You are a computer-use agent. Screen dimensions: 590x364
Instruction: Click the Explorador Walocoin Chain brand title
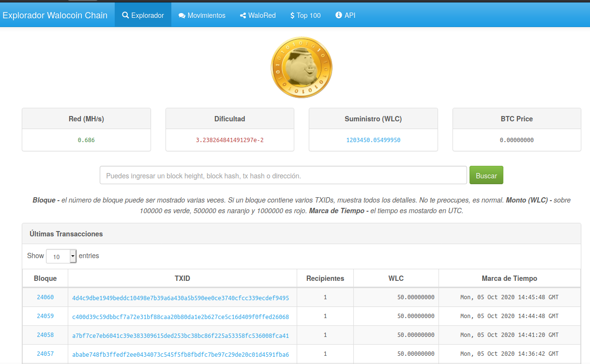pyautogui.click(x=55, y=15)
